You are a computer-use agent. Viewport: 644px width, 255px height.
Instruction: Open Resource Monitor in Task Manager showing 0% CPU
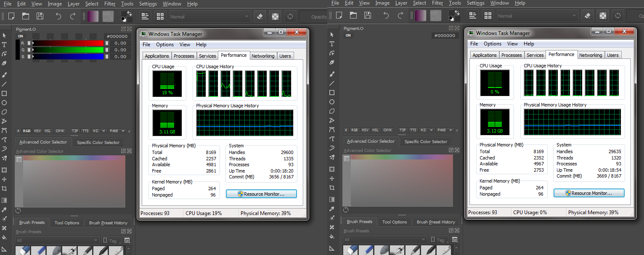pos(589,193)
